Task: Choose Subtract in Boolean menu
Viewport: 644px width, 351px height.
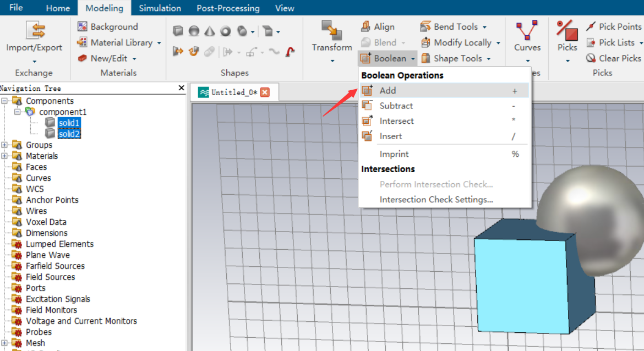Action: pos(444,106)
